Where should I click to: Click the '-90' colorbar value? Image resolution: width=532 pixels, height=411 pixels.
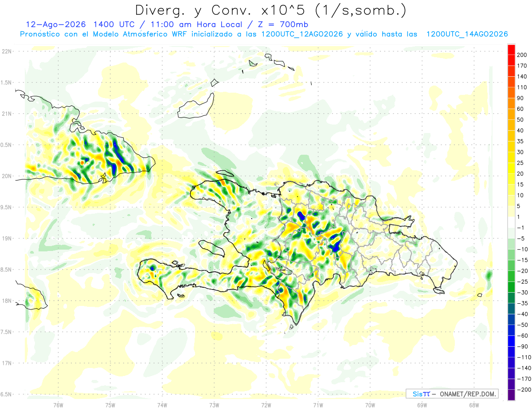(523, 346)
